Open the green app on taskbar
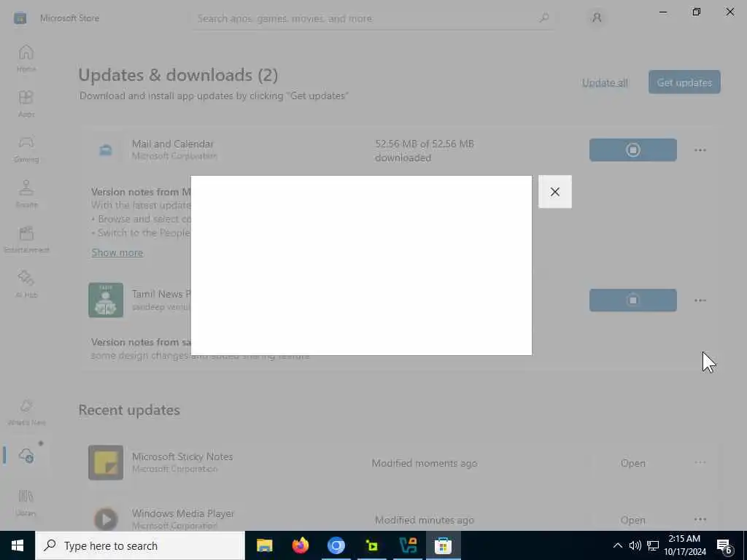 click(371, 545)
